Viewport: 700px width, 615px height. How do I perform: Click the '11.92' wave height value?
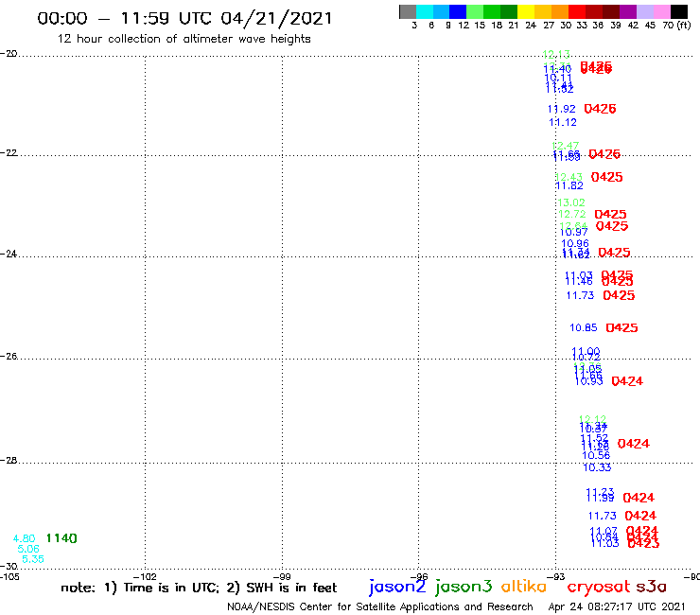[562, 109]
